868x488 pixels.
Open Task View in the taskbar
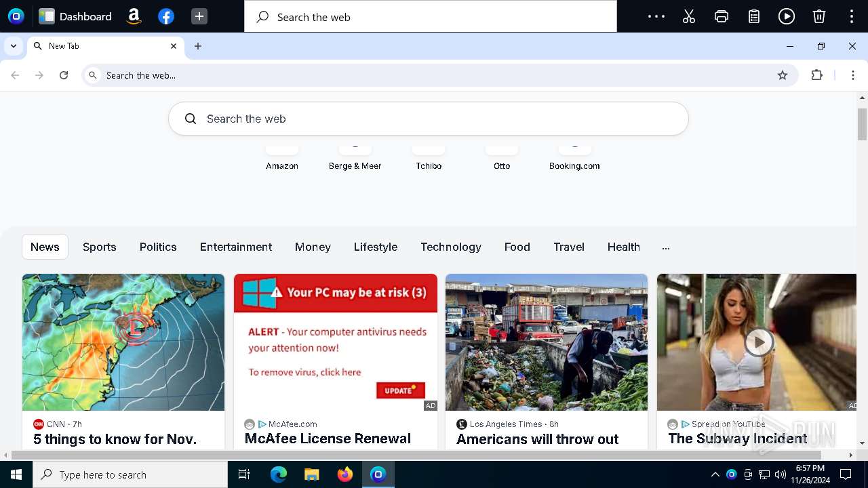[x=244, y=474]
